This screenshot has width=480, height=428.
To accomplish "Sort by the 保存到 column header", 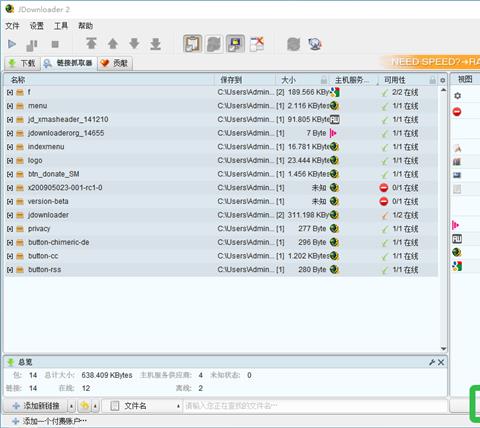I will point(245,80).
